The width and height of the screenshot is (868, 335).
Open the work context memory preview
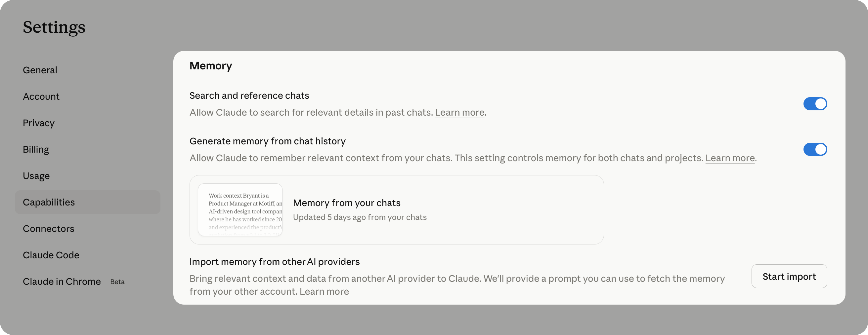(x=240, y=209)
